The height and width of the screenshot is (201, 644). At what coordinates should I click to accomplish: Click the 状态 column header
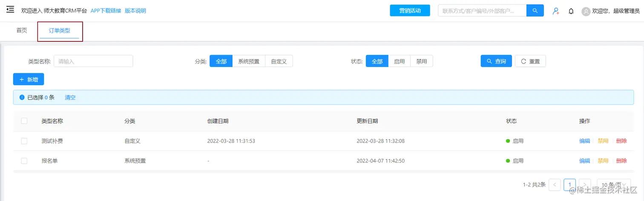click(512, 121)
